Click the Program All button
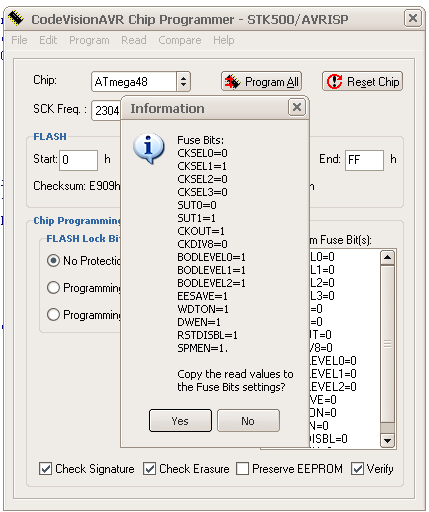Viewport: 429px width, 512px height. click(261, 81)
